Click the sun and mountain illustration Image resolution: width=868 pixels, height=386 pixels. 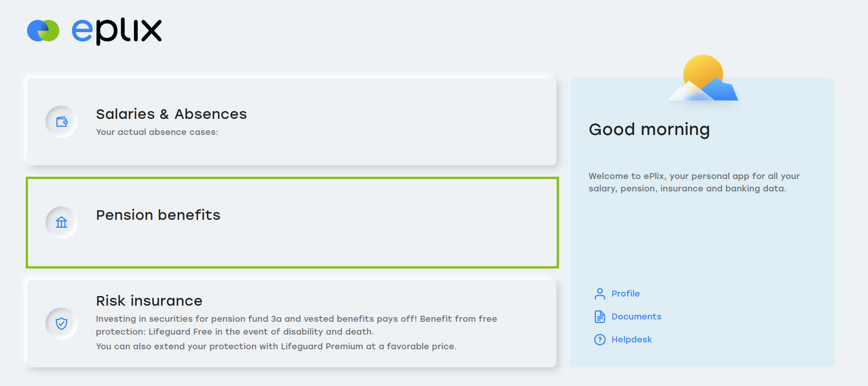click(x=703, y=78)
